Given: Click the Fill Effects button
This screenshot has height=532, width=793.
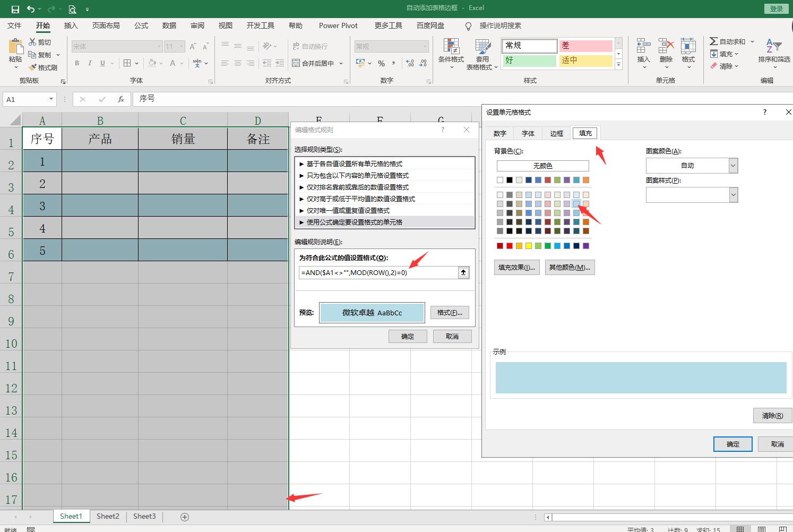Looking at the screenshot, I should (x=516, y=267).
